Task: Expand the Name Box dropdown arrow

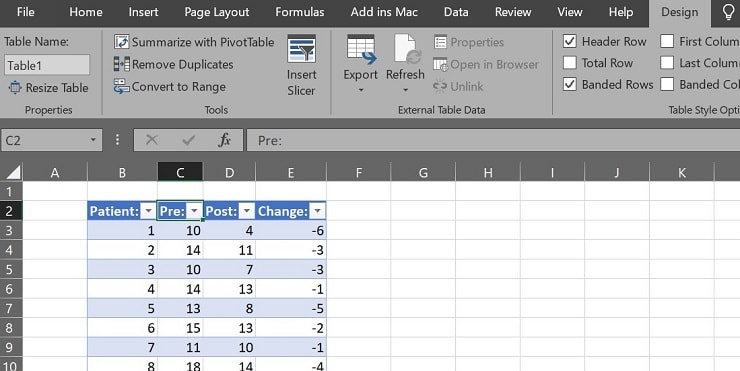Action: click(x=93, y=140)
